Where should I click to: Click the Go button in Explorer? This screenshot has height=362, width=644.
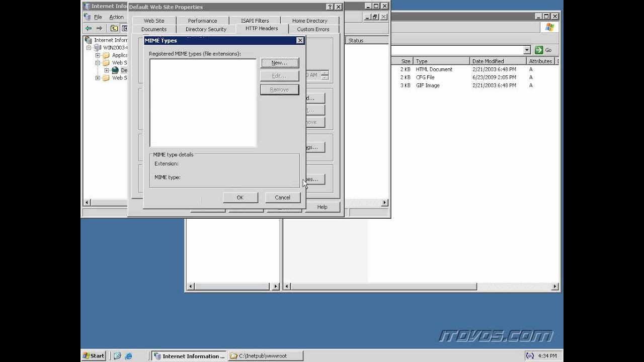pyautogui.click(x=543, y=50)
